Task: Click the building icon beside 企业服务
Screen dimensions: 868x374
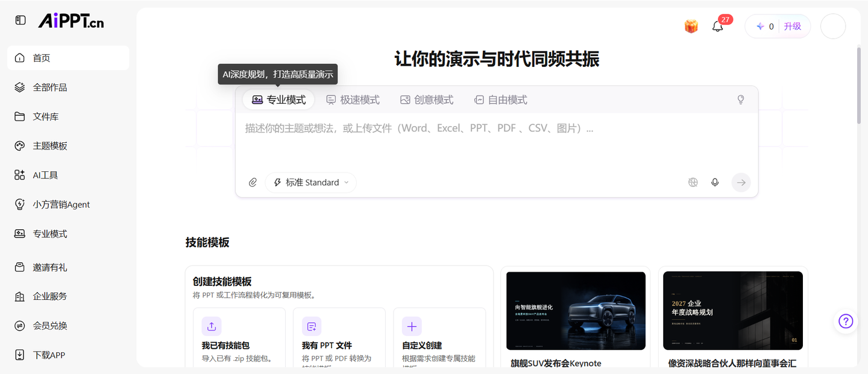Action: pyautogui.click(x=20, y=296)
